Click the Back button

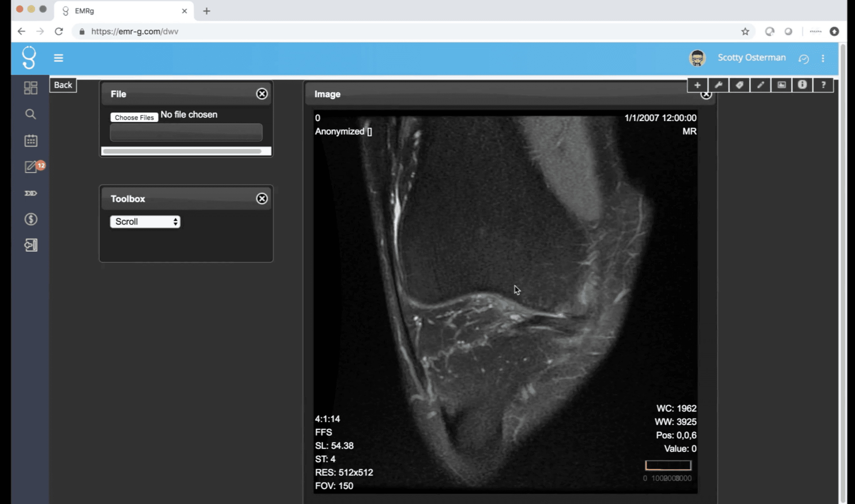63,85
